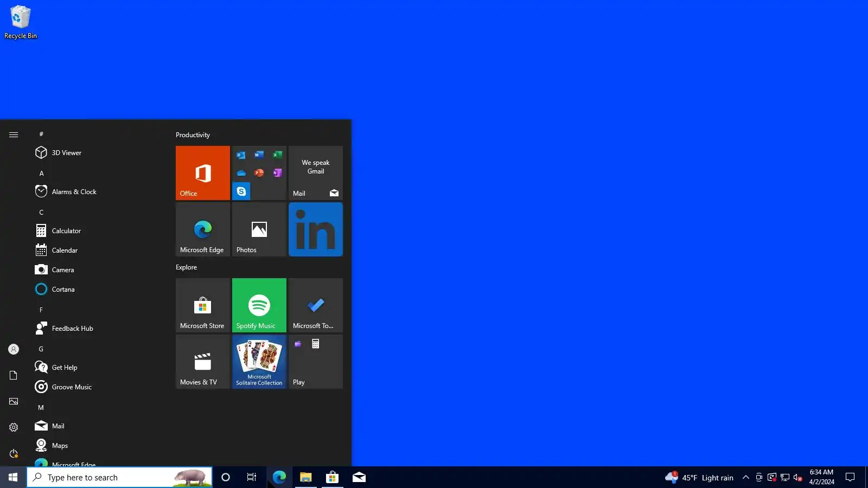The image size is (868, 488).
Task: Open OneDrive small tile in Productivity
Action: coord(241,173)
